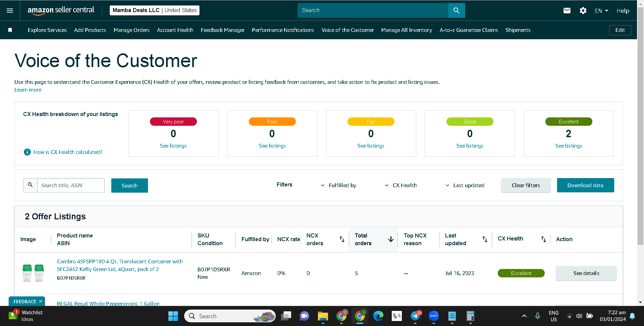Click the Cambro container product thumbnail
This screenshot has height=326, width=644.
33,273
